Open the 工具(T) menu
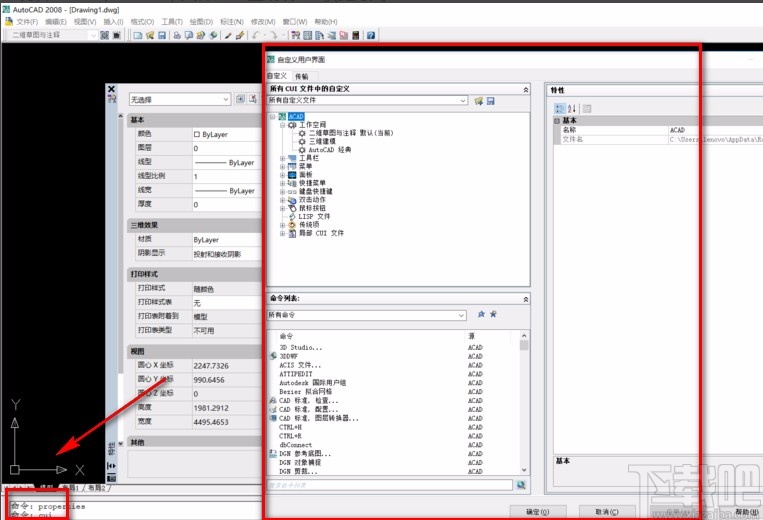The image size is (763, 520). [x=172, y=22]
